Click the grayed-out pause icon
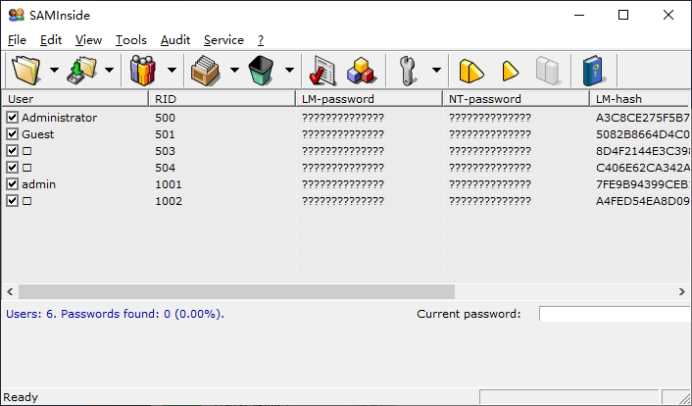 click(x=548, y=71)
